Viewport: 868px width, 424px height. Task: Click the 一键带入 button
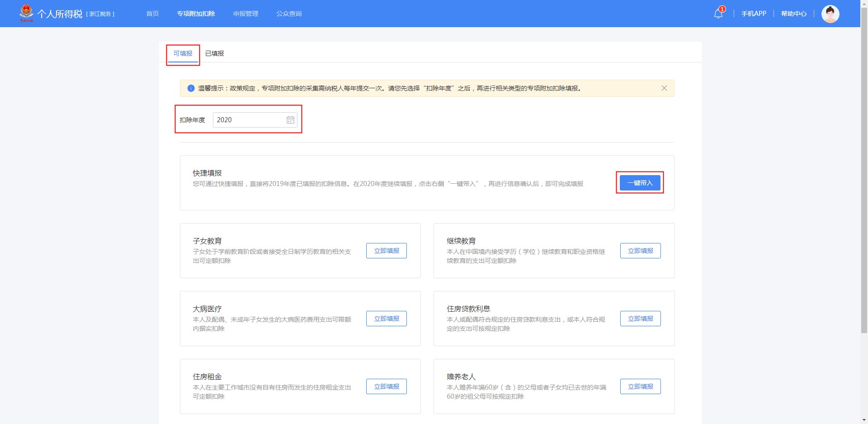640,183
